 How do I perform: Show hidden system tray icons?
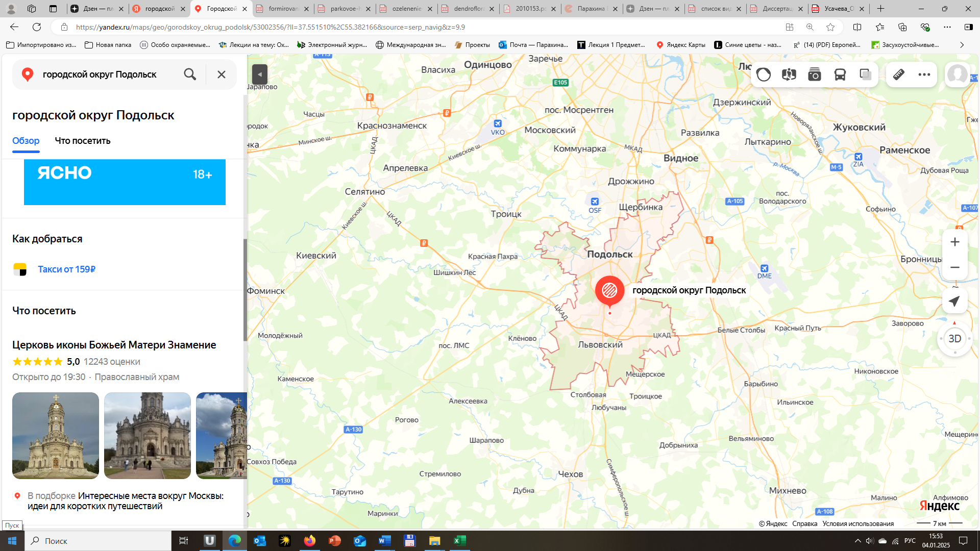click(858, 541)
